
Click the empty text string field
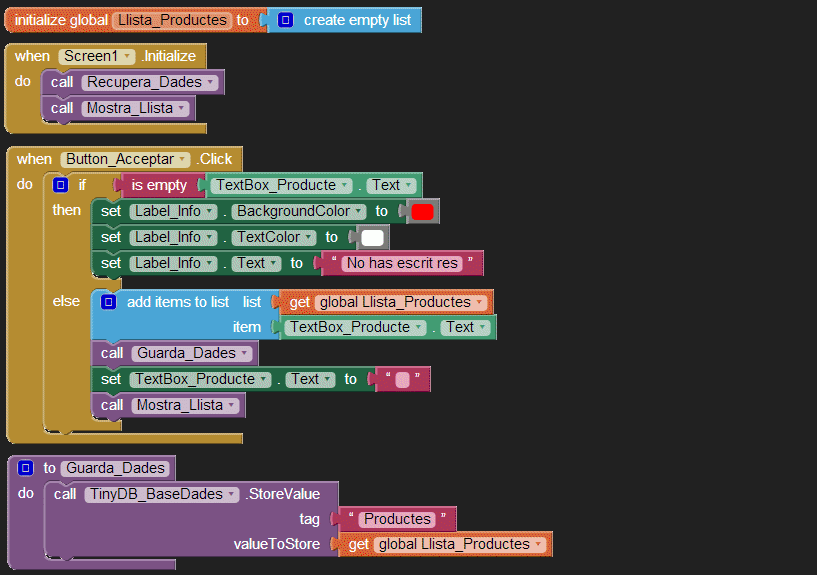(402, 379)
